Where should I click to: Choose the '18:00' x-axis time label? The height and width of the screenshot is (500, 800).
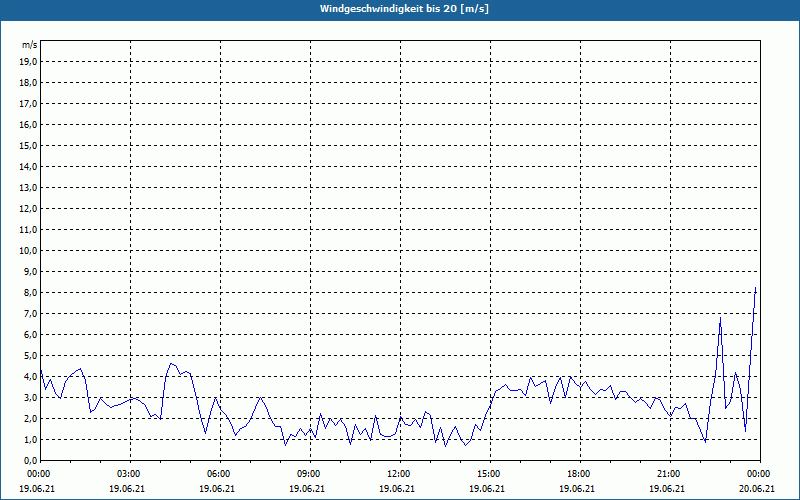point(579,474)
